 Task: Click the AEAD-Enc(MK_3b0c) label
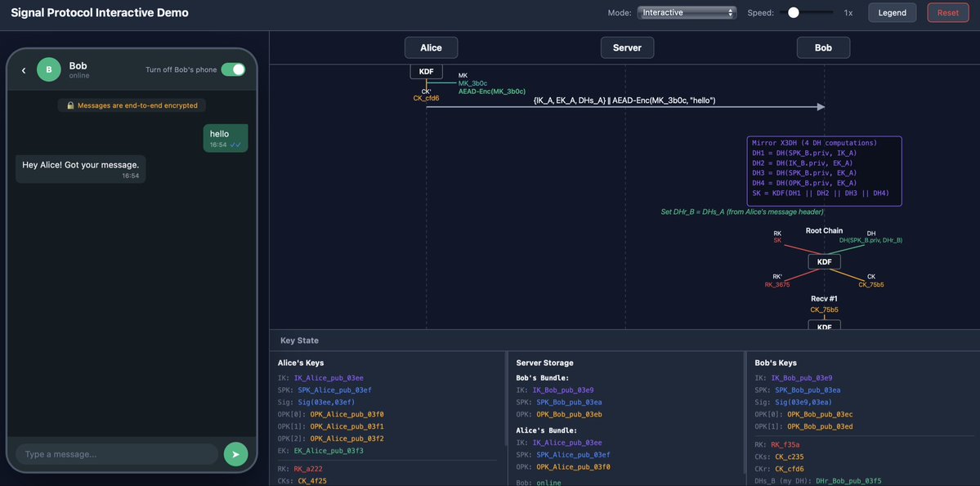(492, 91)
